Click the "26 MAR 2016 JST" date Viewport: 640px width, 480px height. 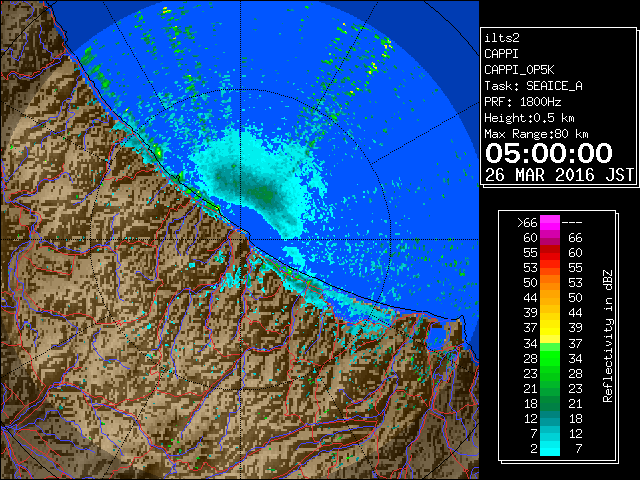(x=560, y=175)
